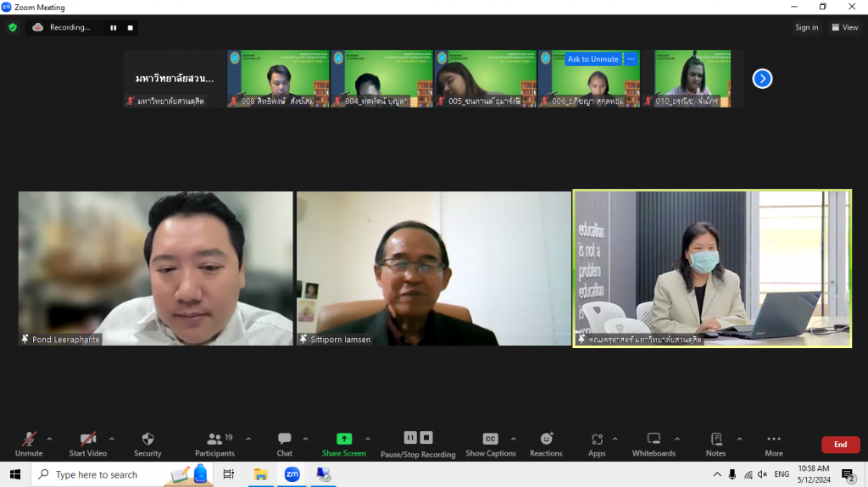The height and width of the screenshot is (487, 868).
Task: Unmute the microphone
Action: click(x=29, y=443)
